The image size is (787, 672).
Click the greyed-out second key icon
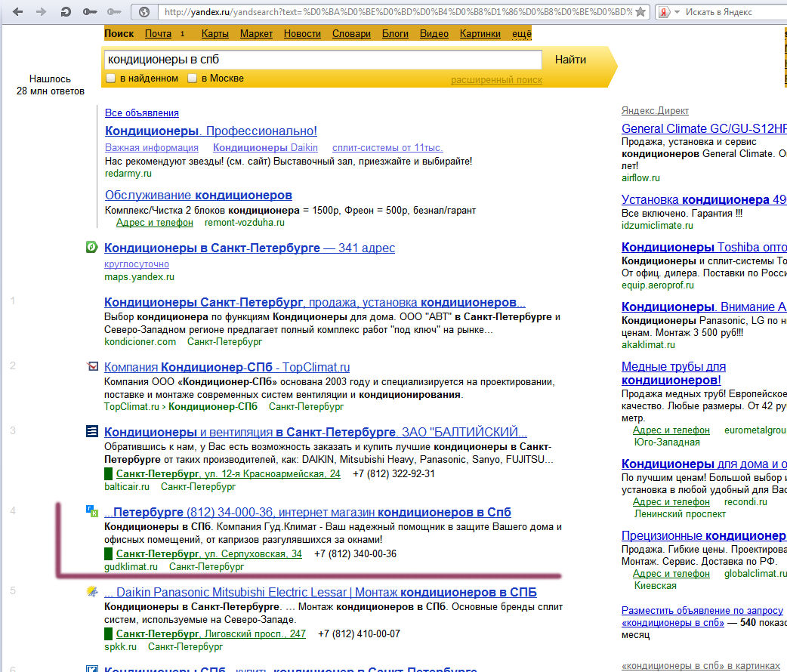coord(114,11)
